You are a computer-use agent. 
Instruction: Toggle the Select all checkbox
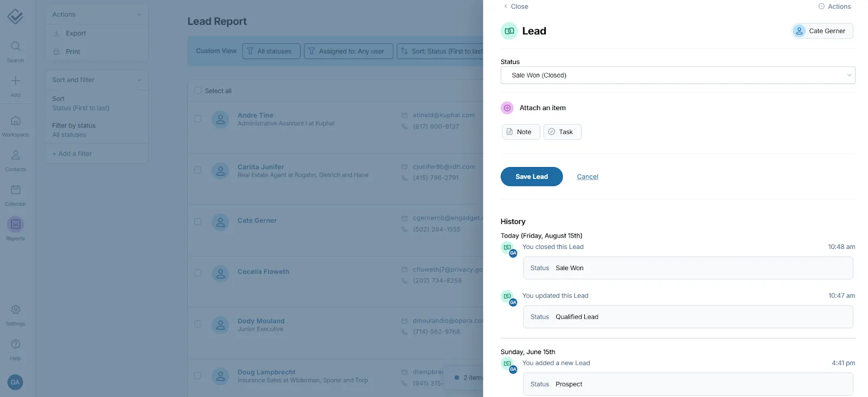tap(197, 91)
